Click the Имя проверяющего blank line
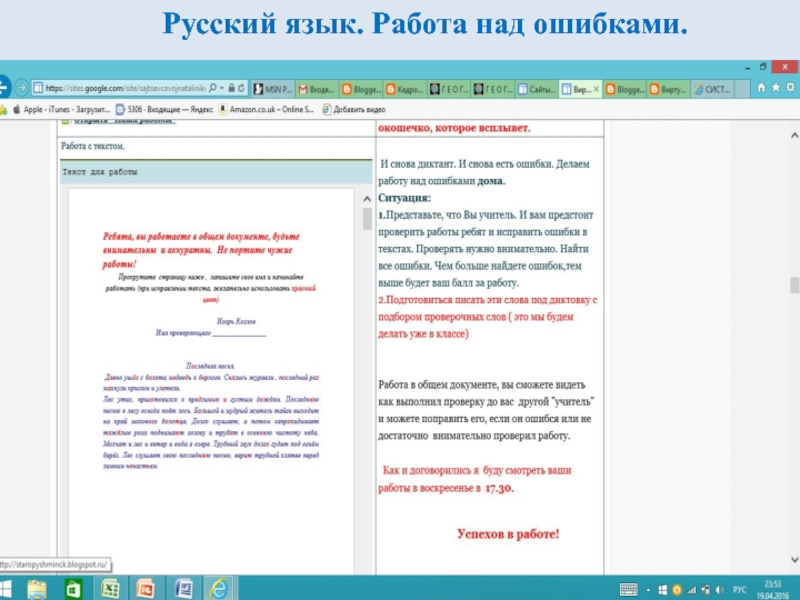 [x=240, y=334]
